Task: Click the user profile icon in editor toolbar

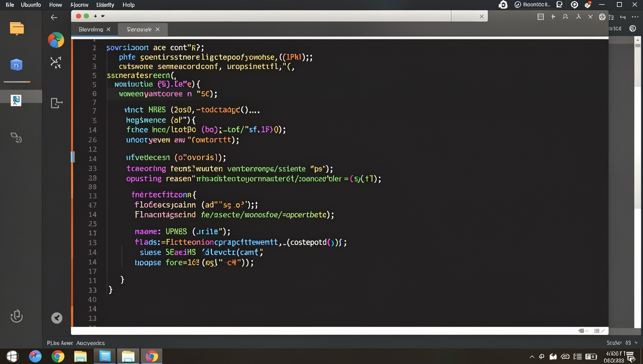Action: [565, 16]
